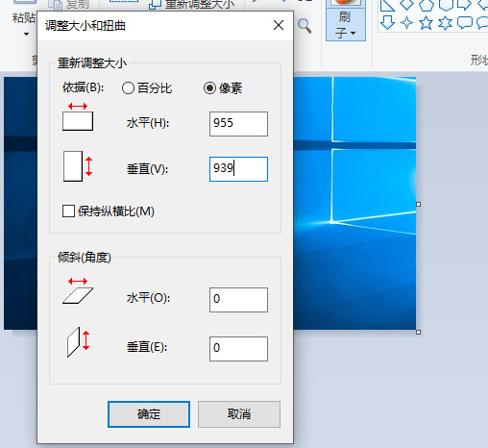Confirm with the 确定 button
Screen dimensions: 488x448
point(149,414)
